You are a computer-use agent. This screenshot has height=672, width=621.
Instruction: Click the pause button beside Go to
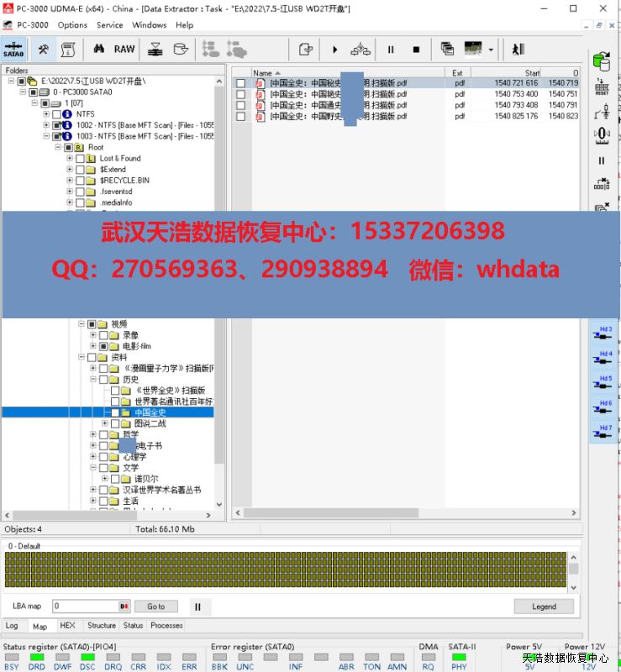coord(197,606)
